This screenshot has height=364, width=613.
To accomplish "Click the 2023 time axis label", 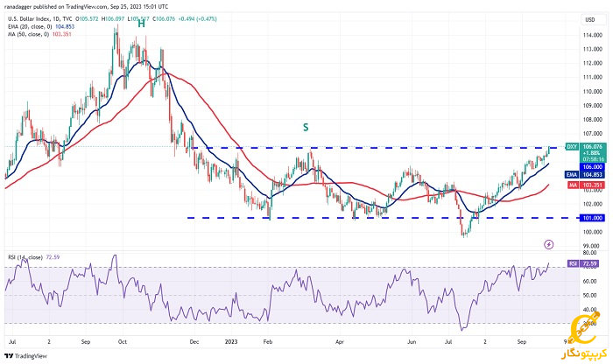I will click(x=231, y=342).
